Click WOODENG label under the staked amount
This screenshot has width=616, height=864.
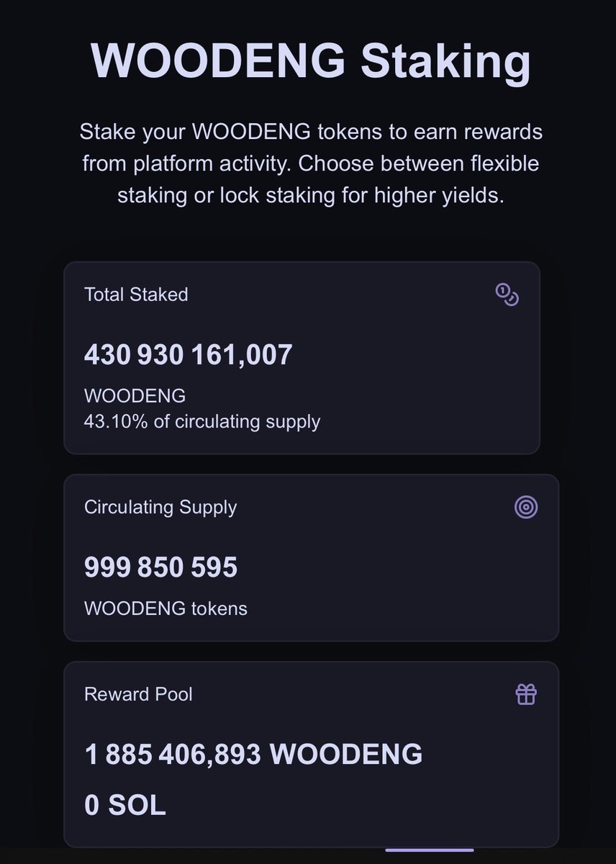[135, 396]
